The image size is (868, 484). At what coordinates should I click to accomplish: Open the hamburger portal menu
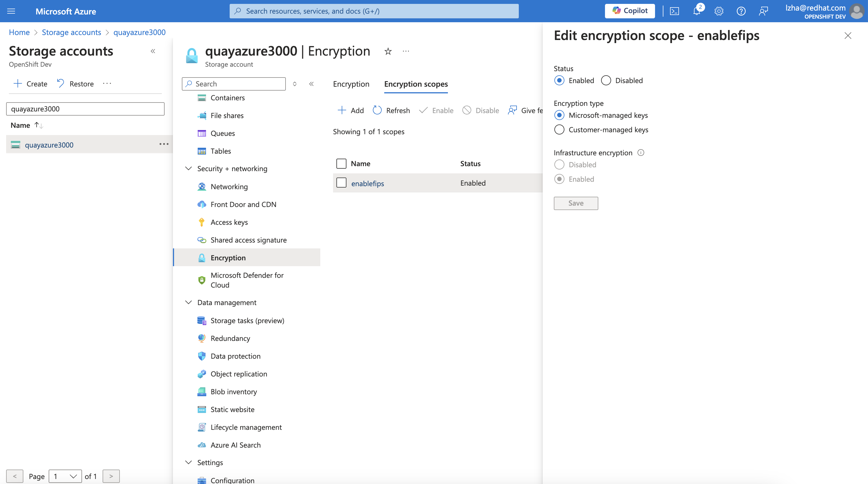pos(11,11)
